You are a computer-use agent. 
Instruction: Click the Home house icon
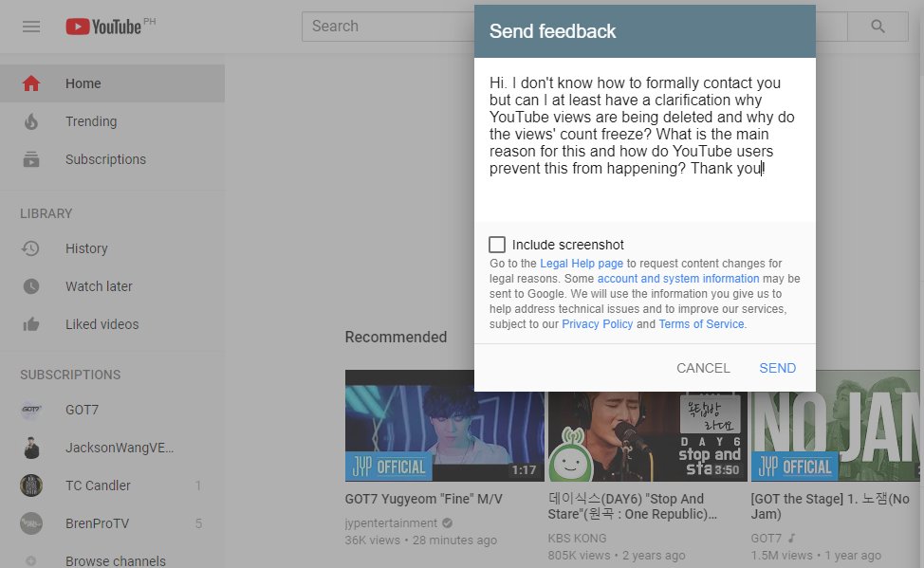point(31,83)
